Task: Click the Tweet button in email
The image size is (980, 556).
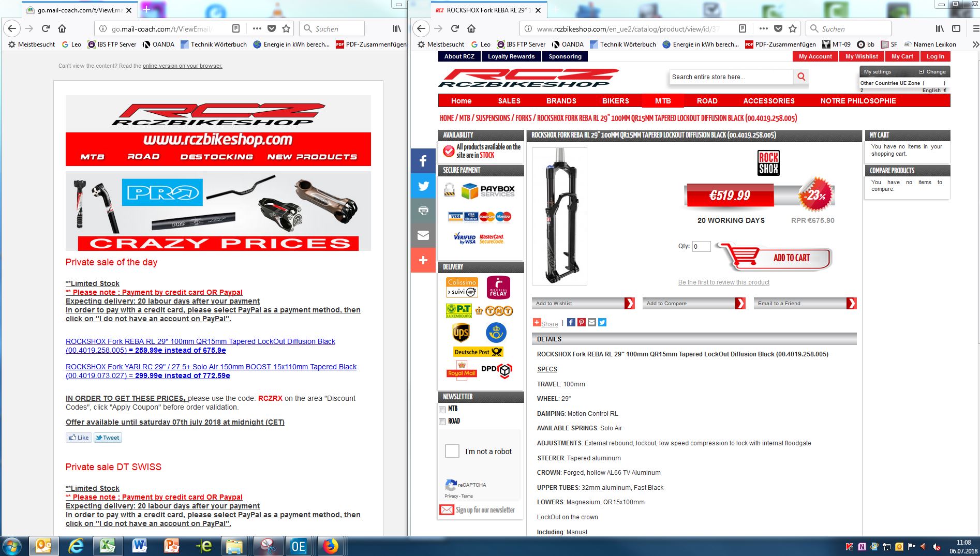Action: point(108,438)
